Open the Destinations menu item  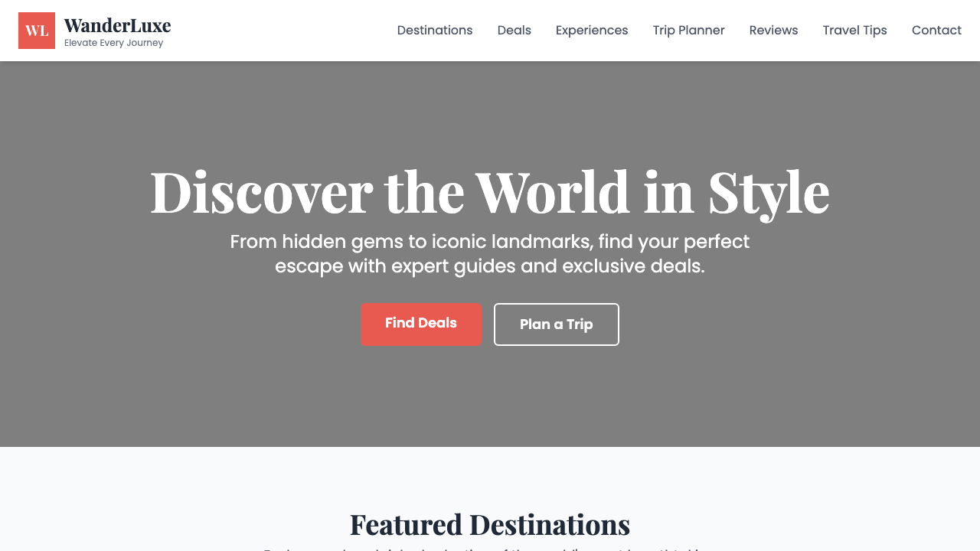(x=435, y=31)
